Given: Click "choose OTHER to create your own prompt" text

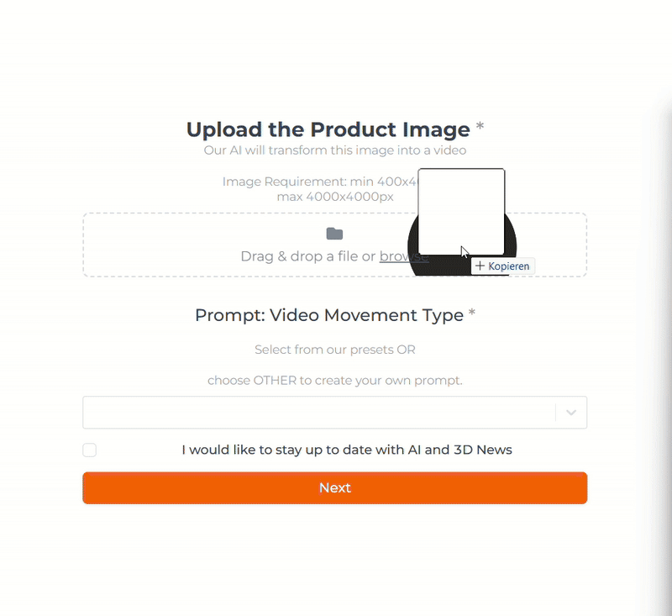Looking at the screenshot, I should click(334, 380).
